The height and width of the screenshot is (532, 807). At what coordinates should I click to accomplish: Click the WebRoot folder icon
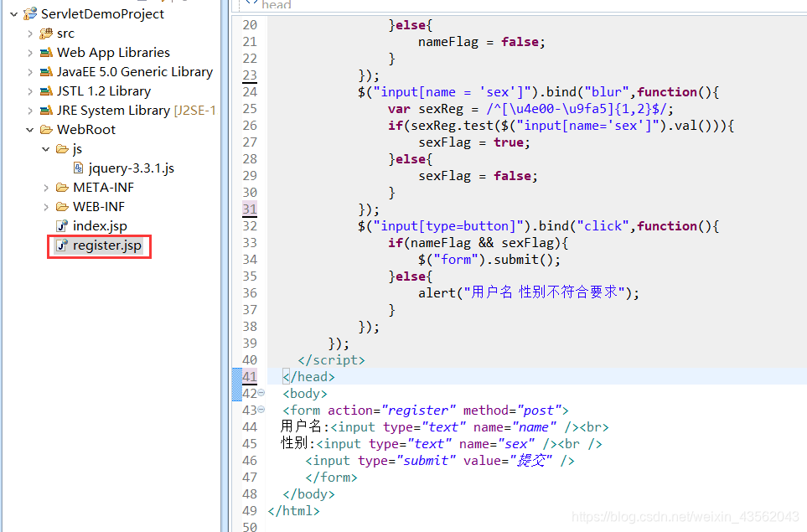coord(46,130)
